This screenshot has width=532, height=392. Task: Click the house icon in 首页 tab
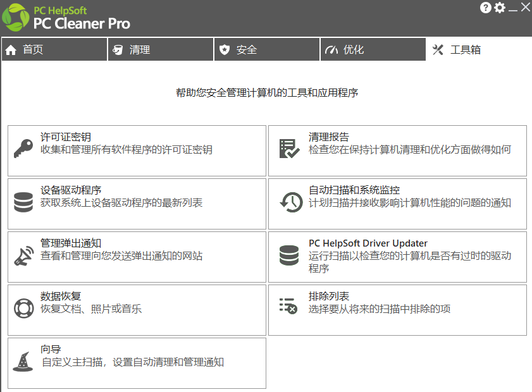pos(11,50)
